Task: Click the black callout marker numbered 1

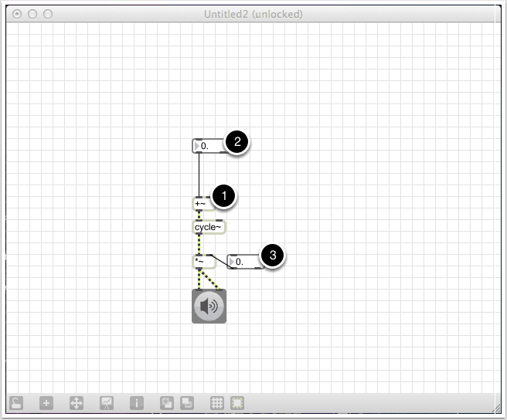Action: (x=223, y=197)
